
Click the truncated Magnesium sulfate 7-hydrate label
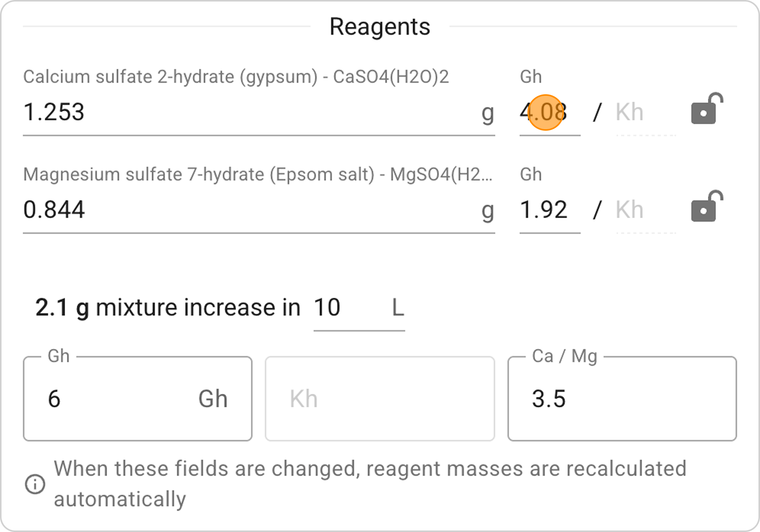pos(258,175)
